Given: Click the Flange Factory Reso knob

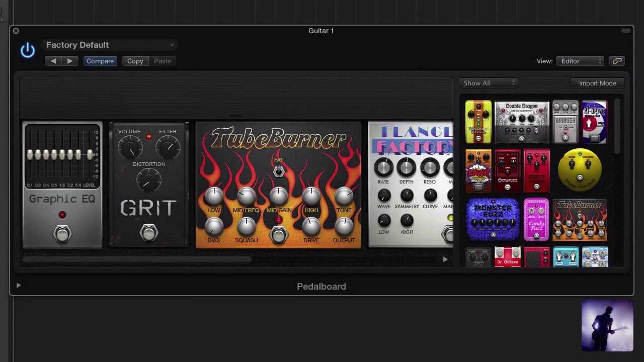Looking at the screenshot, I should (430, 167).
